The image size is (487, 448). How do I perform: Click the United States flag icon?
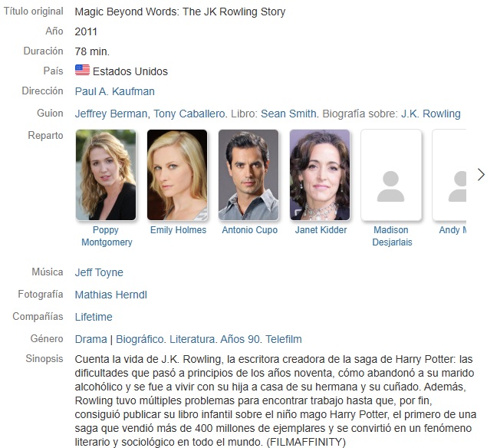tap(82, 71)
